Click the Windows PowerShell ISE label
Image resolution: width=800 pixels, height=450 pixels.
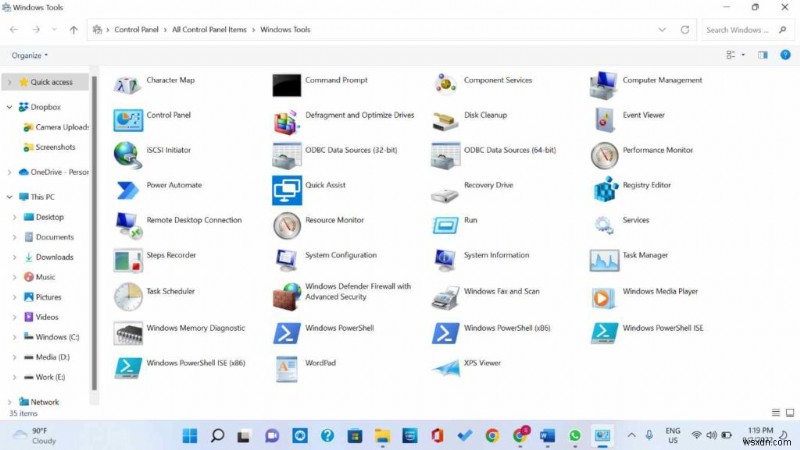click(662, 328)
